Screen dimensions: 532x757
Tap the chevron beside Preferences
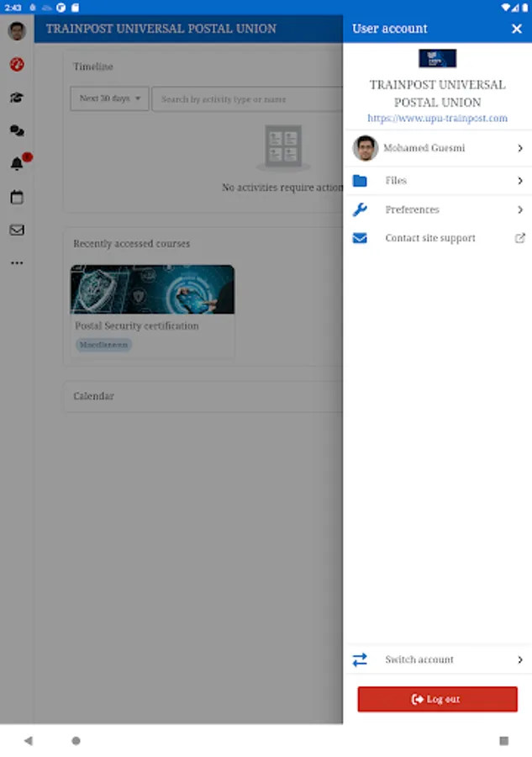click(x=520, y=209)
